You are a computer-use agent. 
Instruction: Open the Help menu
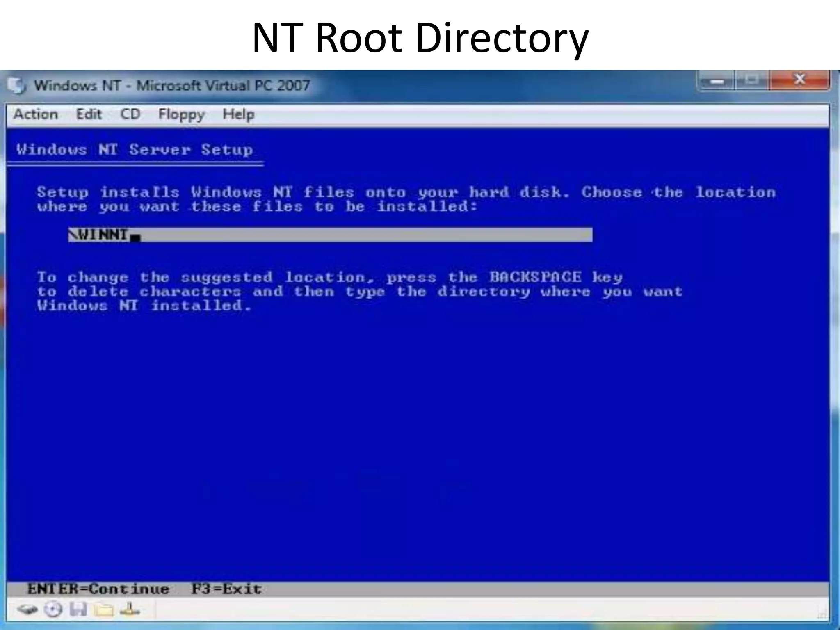[238, 115]
